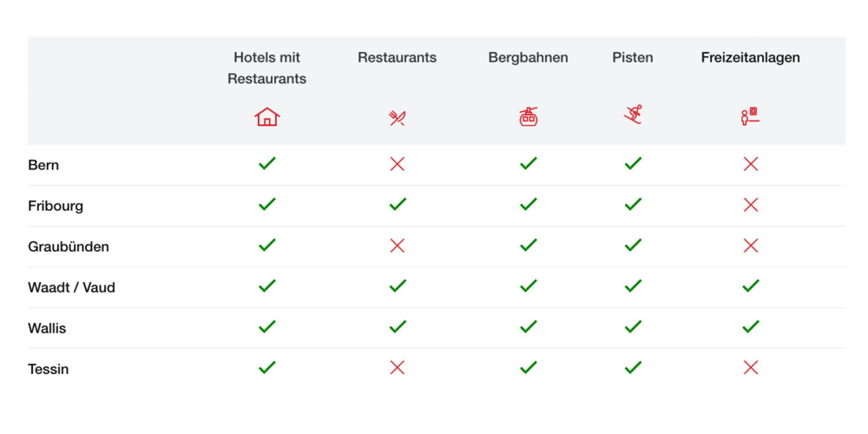This screenshot has width=868, height=434.
Task: Click the skier icon under Pisten
Action: coord(633,115)
